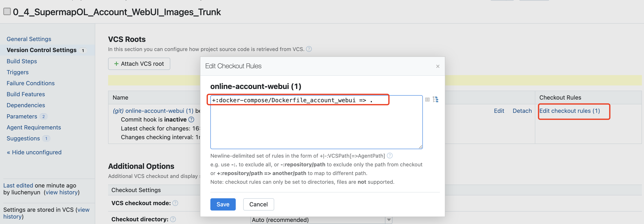Detach the online-account-webui VCS root

click(x=522, y=111)
